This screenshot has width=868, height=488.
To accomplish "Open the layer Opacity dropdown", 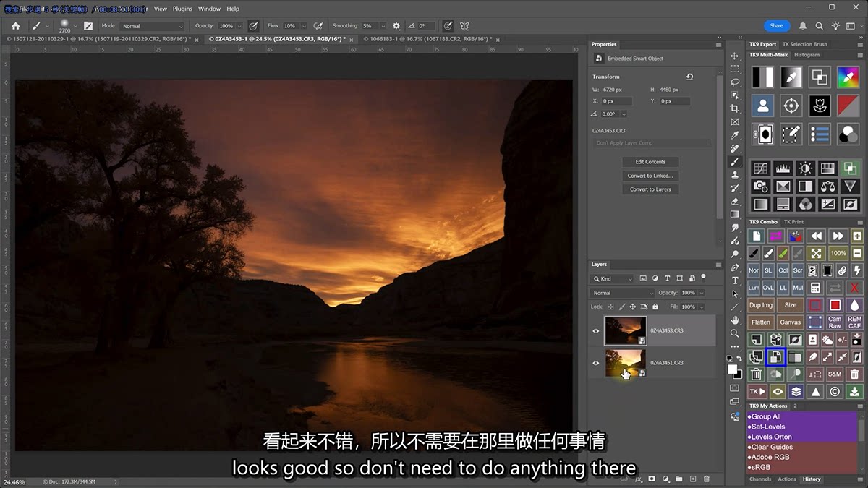I will (701, 293).
